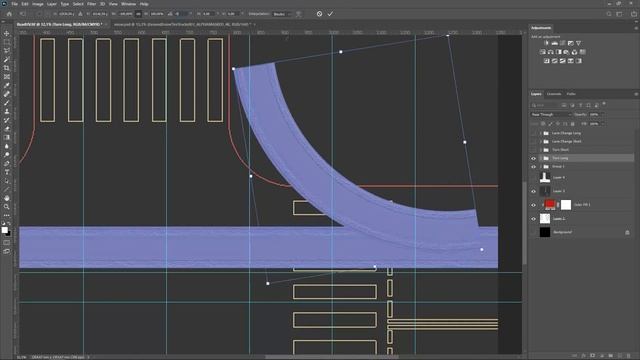Open the Fill value dropdown
The image size is (640, 360).
602,124
